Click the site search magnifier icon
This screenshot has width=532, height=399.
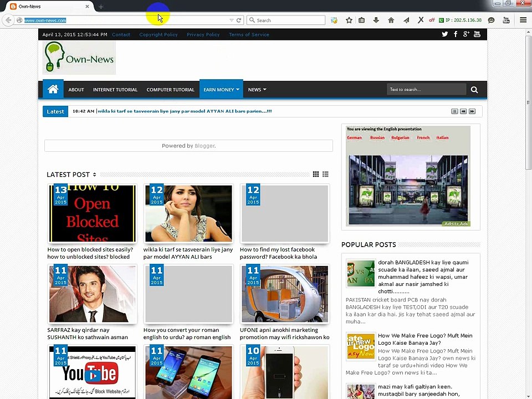tap(474, 89)
